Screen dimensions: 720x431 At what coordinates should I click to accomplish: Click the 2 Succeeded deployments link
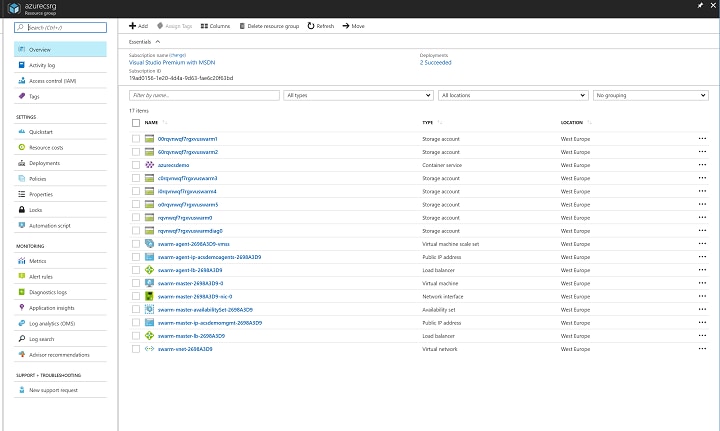coord(435,62)
